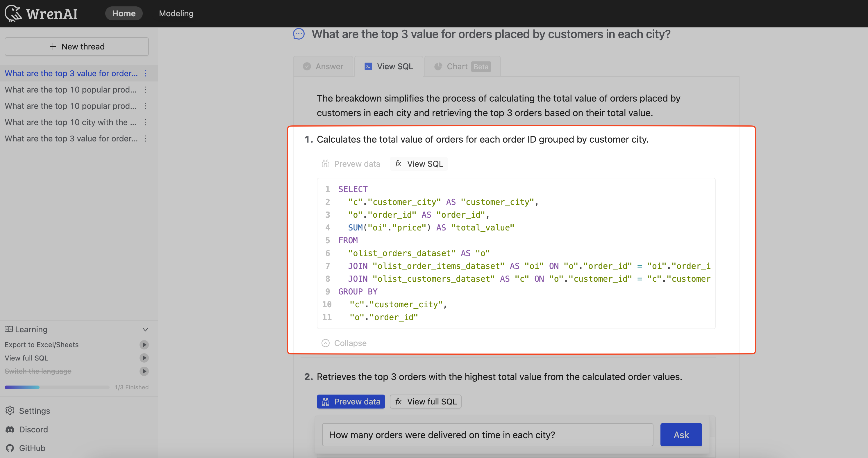This screenshot has height=458, width=868.
Task: Collapse the step 1 SQL block
Action: pyautogui.click(x=344, y=343)
